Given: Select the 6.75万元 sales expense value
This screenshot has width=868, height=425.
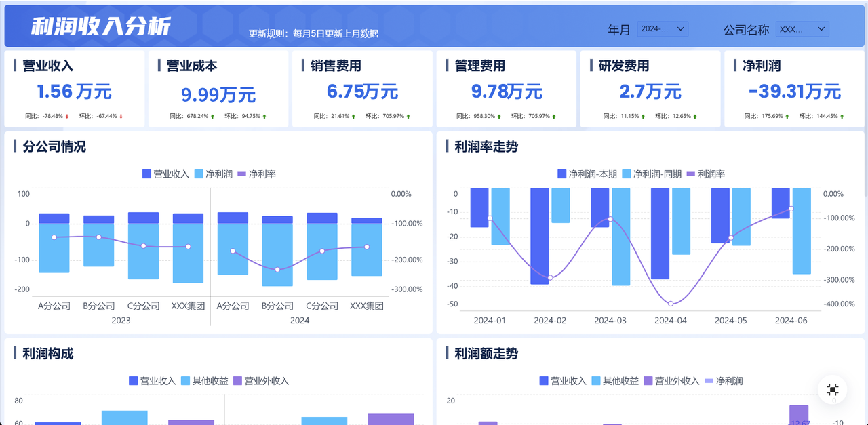Looking at the screenshot, I should (362, 92).
